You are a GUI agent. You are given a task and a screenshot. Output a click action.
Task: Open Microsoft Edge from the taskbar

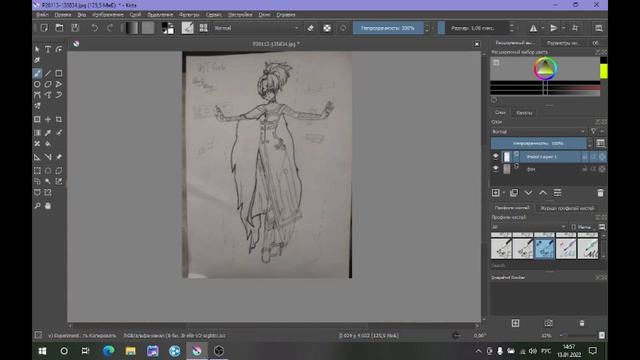point(108,351)
